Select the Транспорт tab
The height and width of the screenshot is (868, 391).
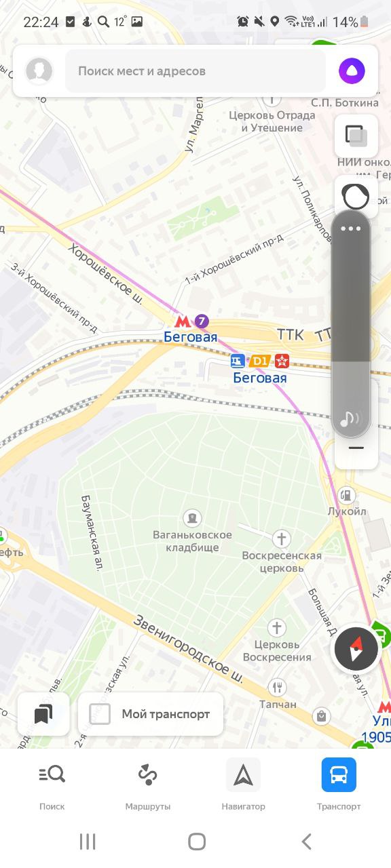pos(339,785)
